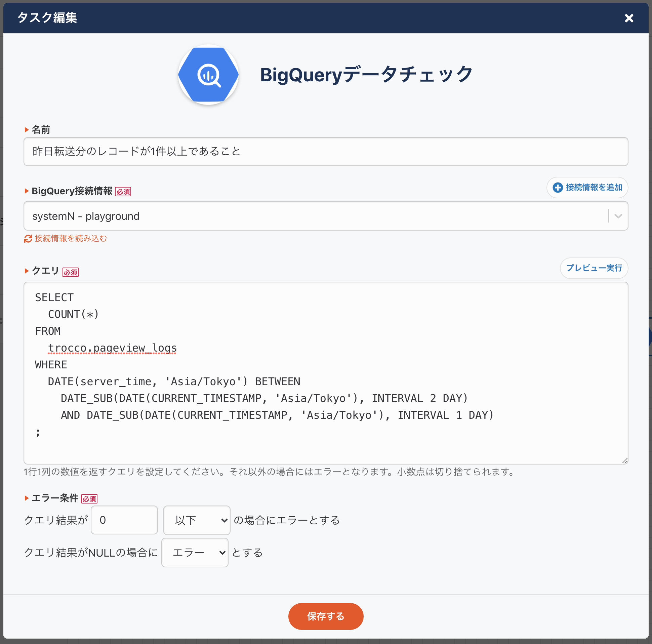Click inside the SQL query text area

click(326, 373)
